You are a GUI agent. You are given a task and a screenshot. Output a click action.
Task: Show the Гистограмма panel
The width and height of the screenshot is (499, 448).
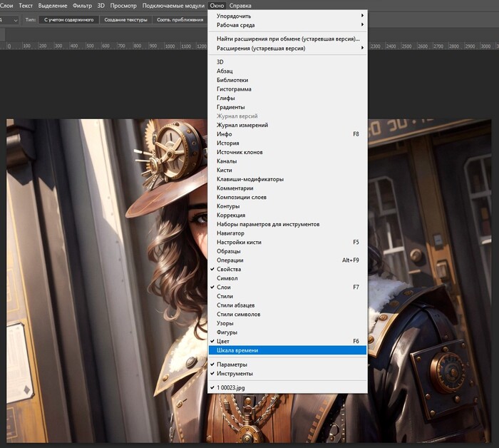(234, 89)
